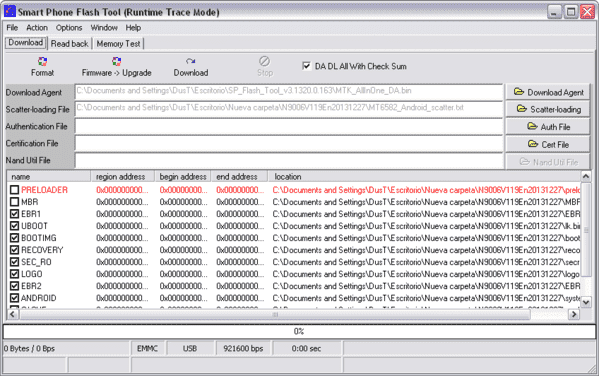Viewport: 599px width, 376px height.
Task: Open the File menu
Action: (x=12, y=28)
